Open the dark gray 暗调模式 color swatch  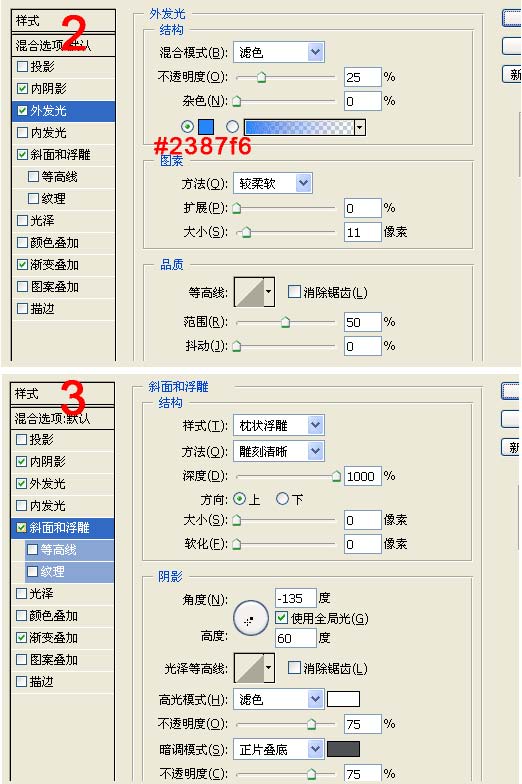[x=343, y=749]
